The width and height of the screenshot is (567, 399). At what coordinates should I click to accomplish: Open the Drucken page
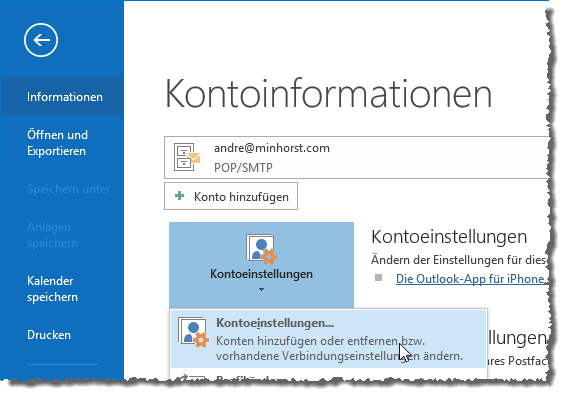pyautogui.click(x=49, y=335)
